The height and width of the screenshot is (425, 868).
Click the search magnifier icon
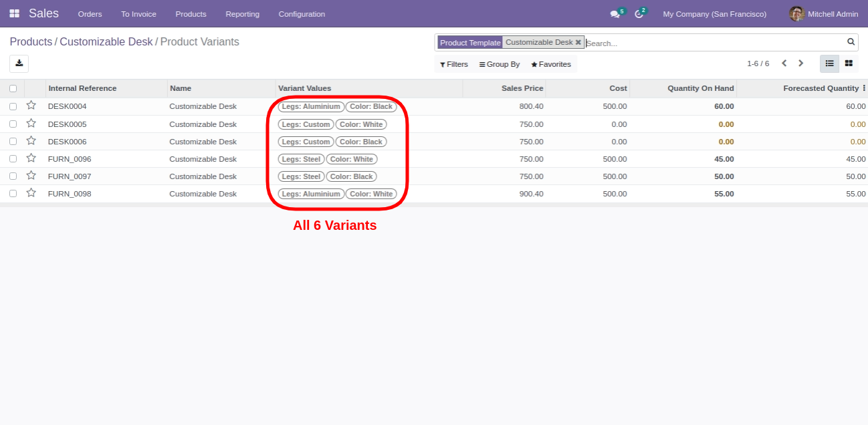[851, 42]
